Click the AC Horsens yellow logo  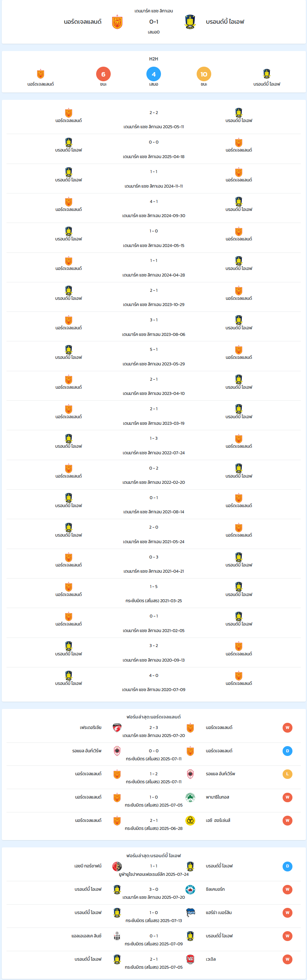coord(190,820)
